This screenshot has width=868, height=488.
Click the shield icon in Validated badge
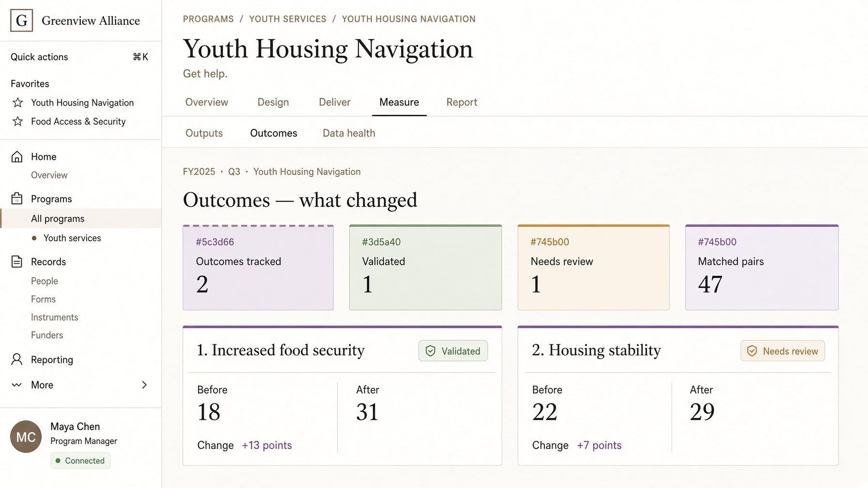(430, 351)
